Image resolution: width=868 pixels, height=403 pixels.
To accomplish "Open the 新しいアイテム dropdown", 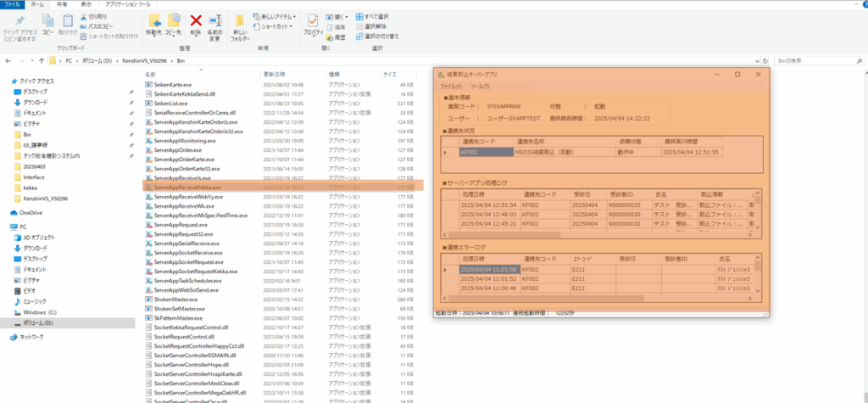I will tap(276, 16).
